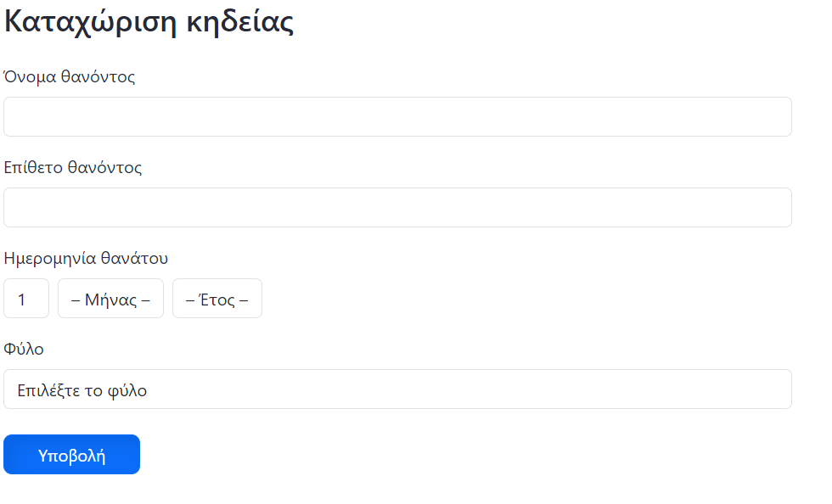The height and width of the screenshot is (504, 832).
Task: Click the Όνομα θανόντος label
Action: tap(70, 77)
